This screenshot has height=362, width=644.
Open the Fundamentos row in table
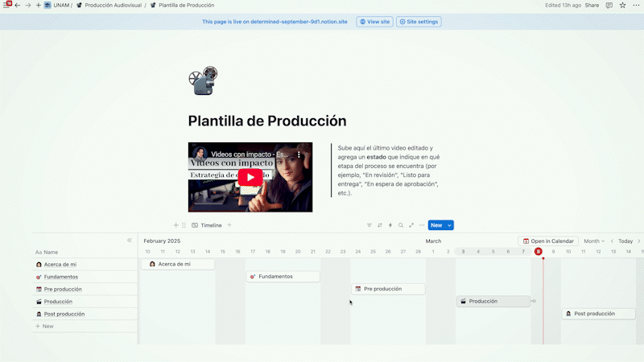(x=60, y=277)
